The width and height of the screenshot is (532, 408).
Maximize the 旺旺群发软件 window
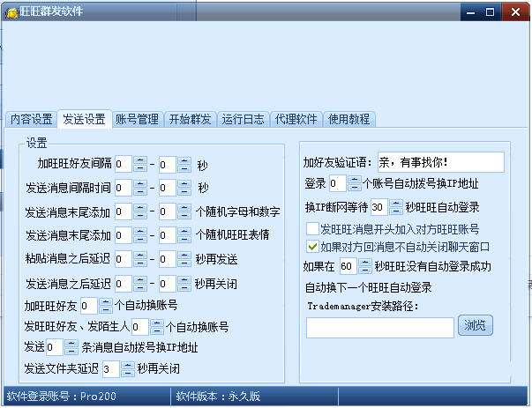(490, 12)
